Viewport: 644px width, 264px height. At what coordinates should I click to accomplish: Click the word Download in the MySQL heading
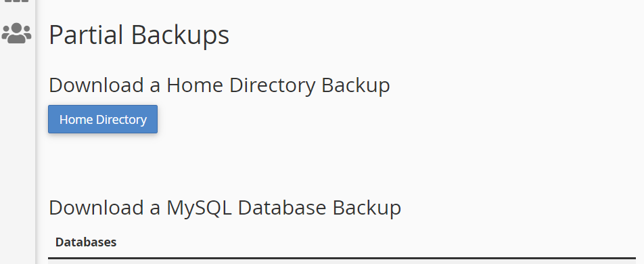96,208
